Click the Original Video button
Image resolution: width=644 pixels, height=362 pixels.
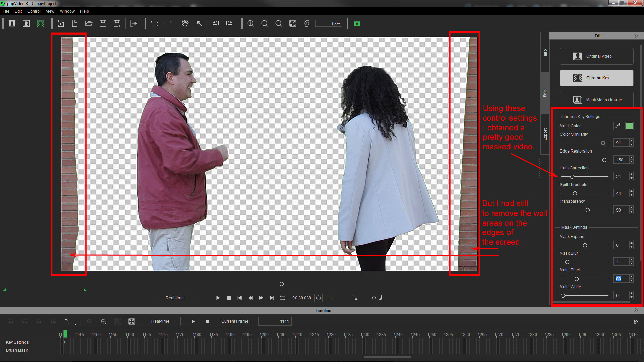click(x=596, y=56)
